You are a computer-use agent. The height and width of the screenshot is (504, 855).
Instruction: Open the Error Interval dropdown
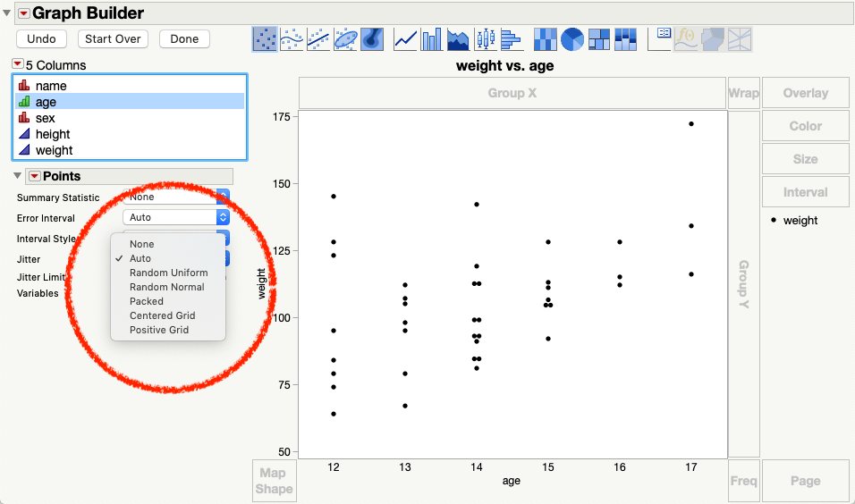click(176, 217)
